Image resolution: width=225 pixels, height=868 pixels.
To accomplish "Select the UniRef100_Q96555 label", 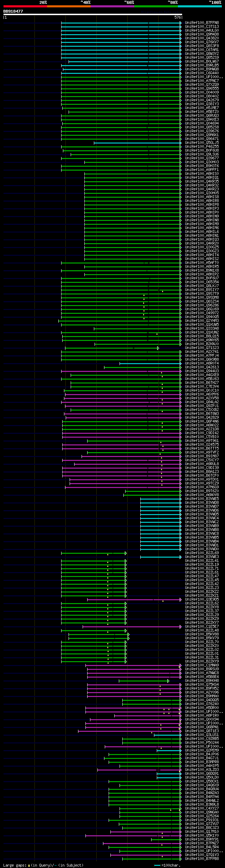I will tap(202, 88).
